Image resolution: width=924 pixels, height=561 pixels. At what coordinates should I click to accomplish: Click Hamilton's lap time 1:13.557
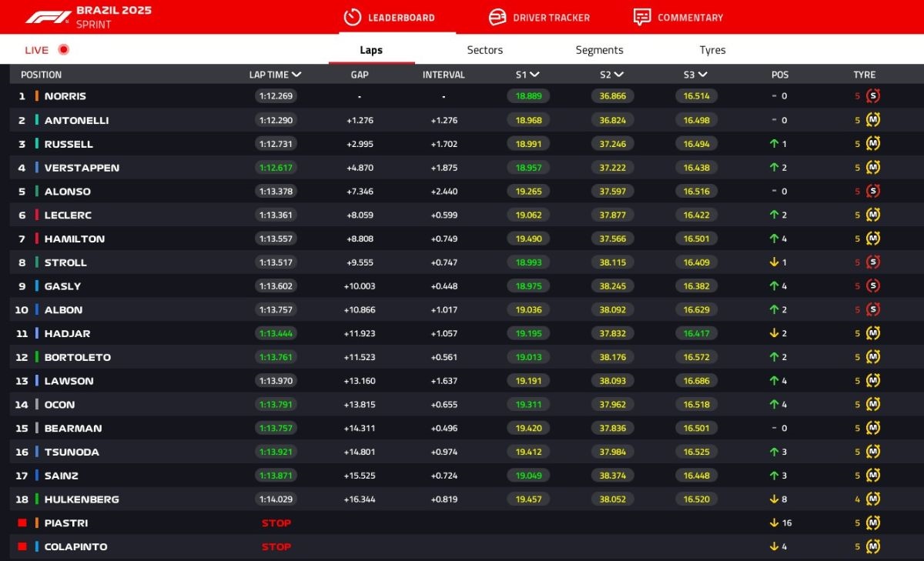(276, 239)
